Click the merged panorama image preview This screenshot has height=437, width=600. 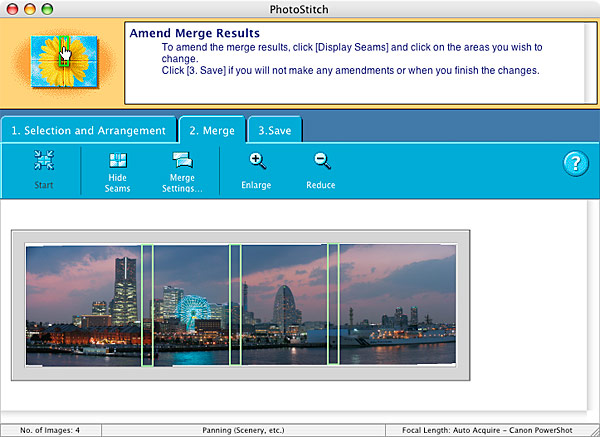point(241,305)
